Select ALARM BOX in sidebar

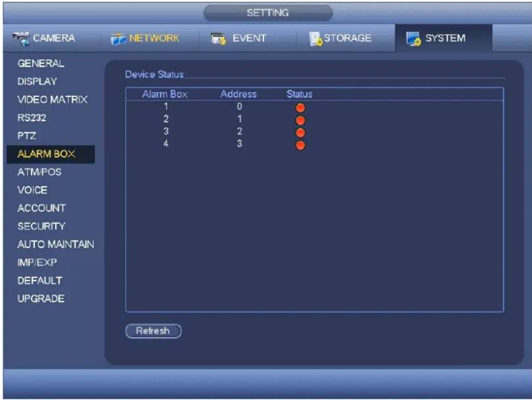click(51, 154)
